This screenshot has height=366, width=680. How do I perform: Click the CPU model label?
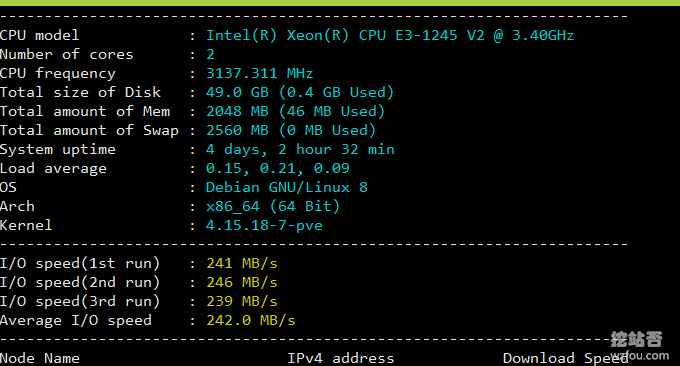click(x=39, y=35)
